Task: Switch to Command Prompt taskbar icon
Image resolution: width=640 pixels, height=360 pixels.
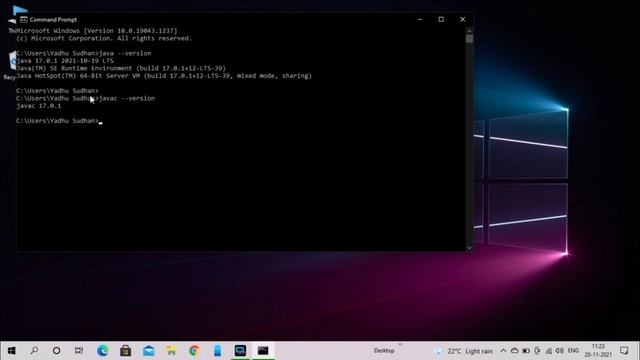Action: tap(263, 351)
